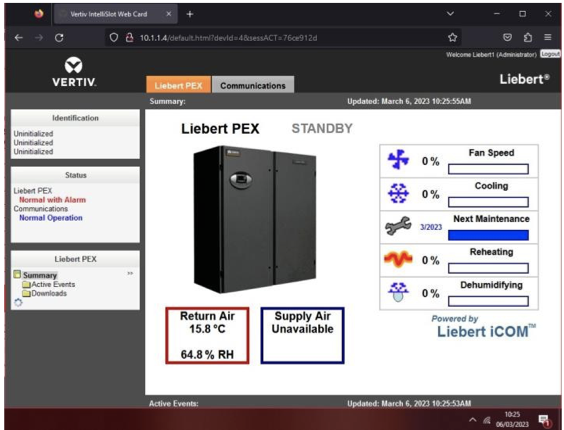The height and width of the screenshot is (430, 564).
Task: Click the Dehumidifying progress bar
Action: pos(488,301)
